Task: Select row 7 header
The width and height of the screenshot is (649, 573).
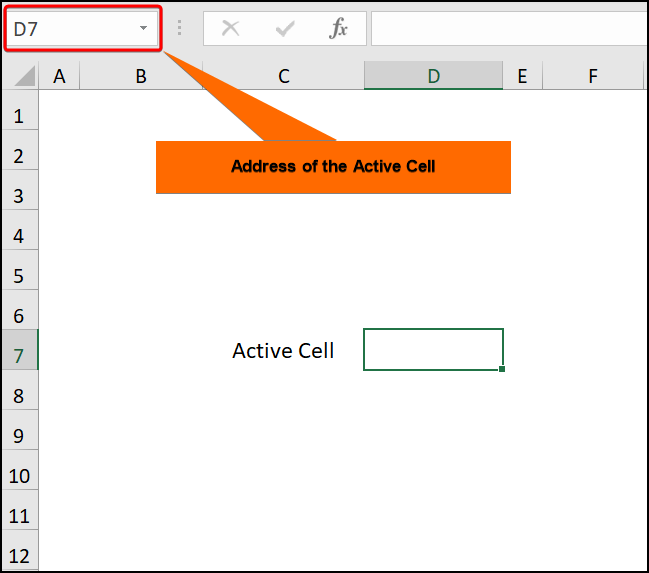Action: (19, 356)
